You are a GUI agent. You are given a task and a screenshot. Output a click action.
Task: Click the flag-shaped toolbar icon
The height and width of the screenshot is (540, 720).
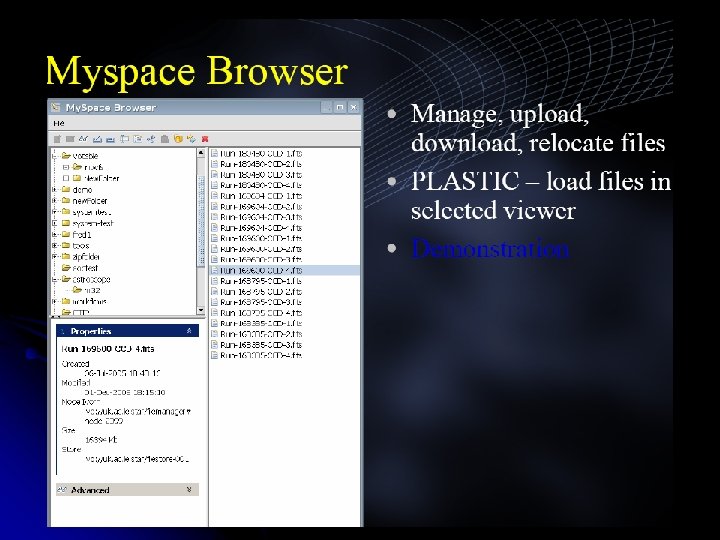tap(124, 139)
